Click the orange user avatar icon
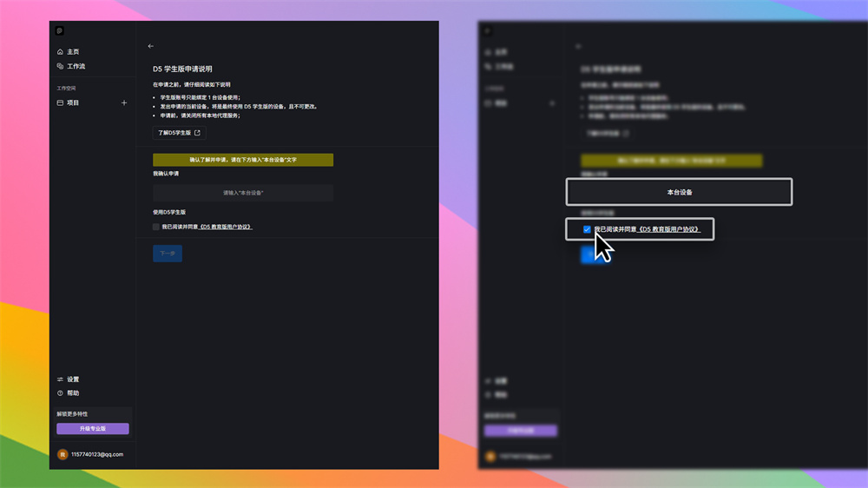The height and width of the screenshot is (488, 868). coord(62,454)
